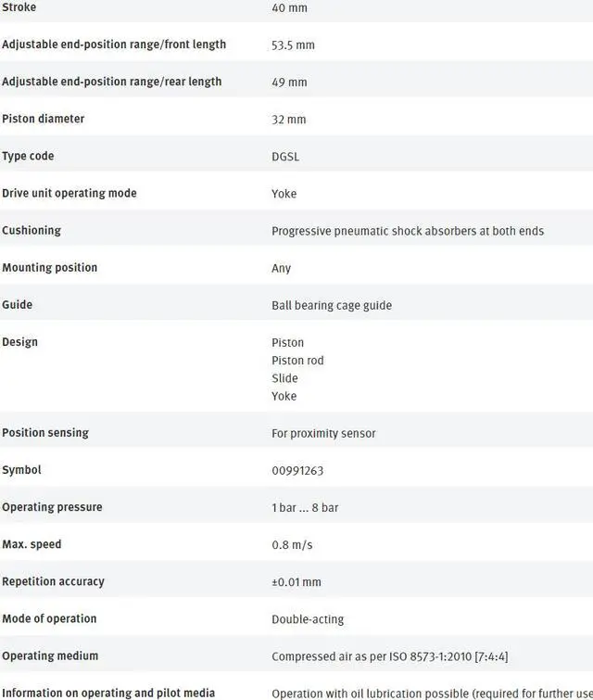Click the Information on operating and pilot media label
This screenshot has width=593, height=700.
click(x=108, y=693)
